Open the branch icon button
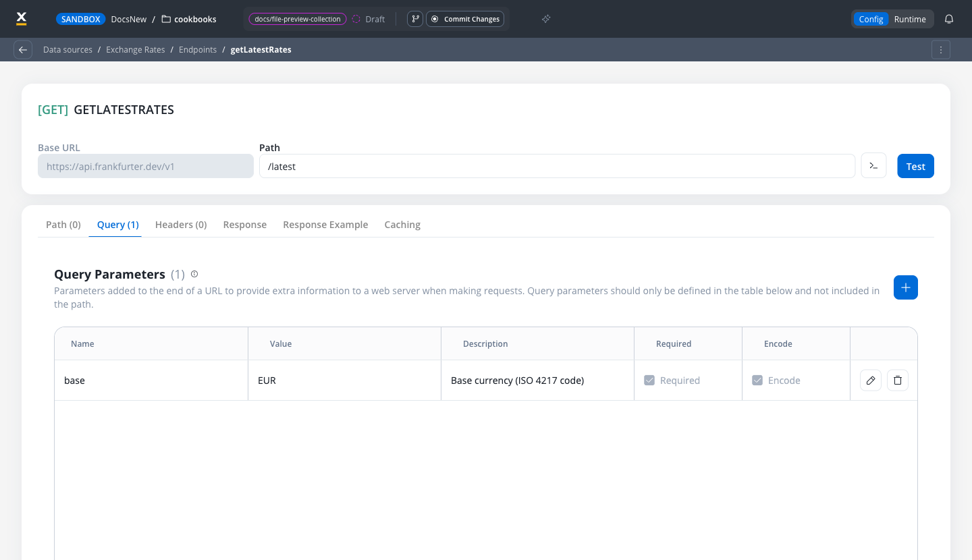Image resolution: width=972 pixels, height=560 pixels. [415, 19]
